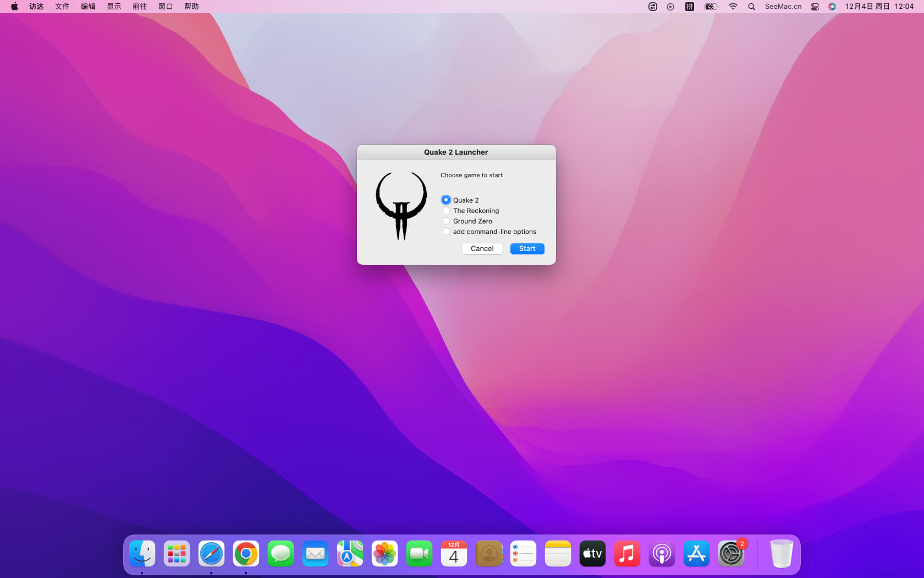
Task: Open Wi-Fi status menu
Action: point(733,7)
